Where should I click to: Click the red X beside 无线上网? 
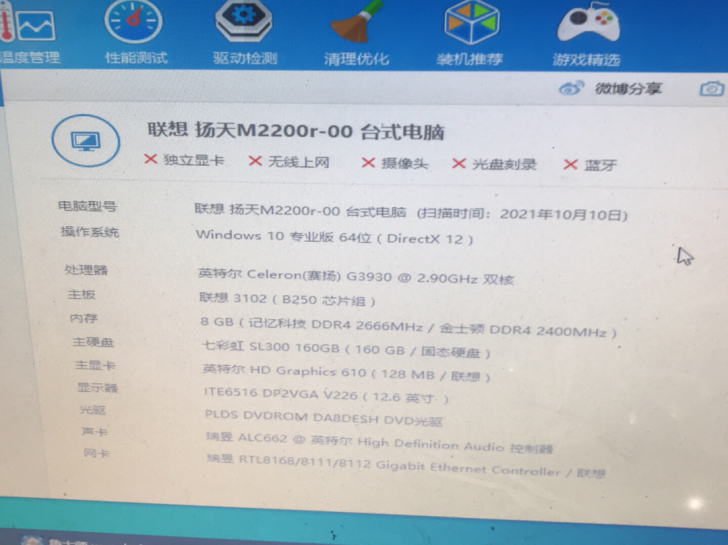(x=255, y=161)
